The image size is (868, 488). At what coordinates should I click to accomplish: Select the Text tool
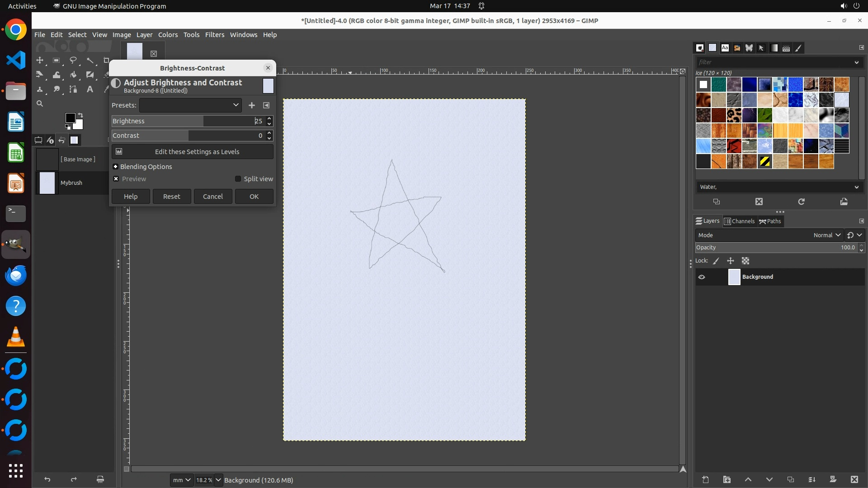click(90, 89)
